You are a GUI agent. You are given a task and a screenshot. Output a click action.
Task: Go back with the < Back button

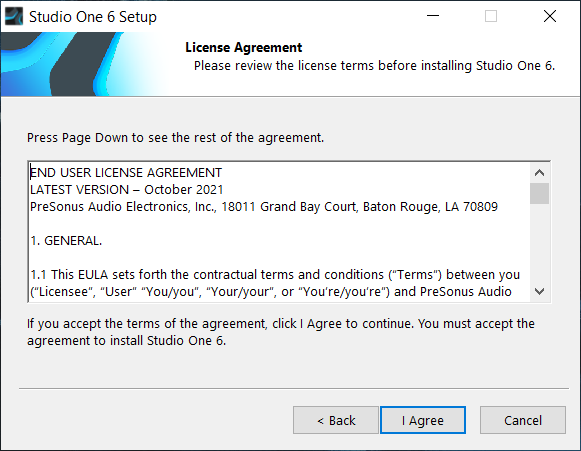336,420
